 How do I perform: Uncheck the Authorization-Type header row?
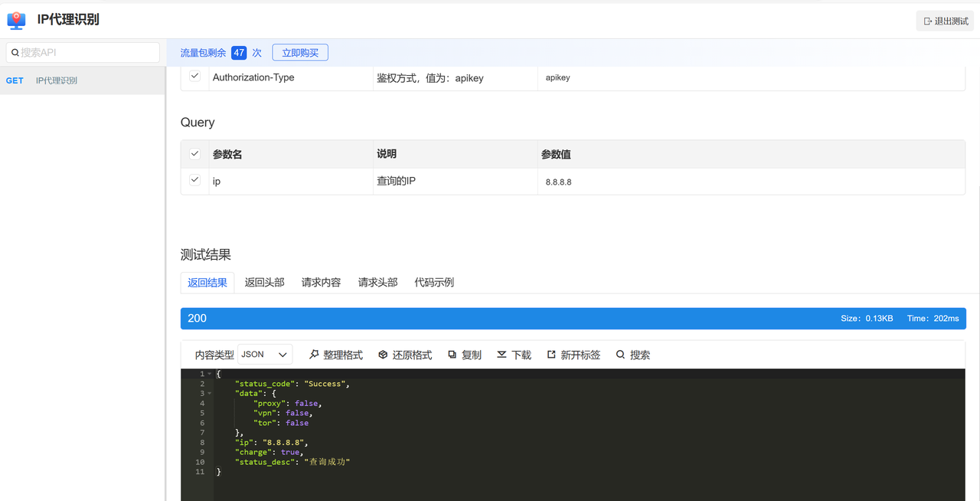pyautogui.click(x=194, y=74)
